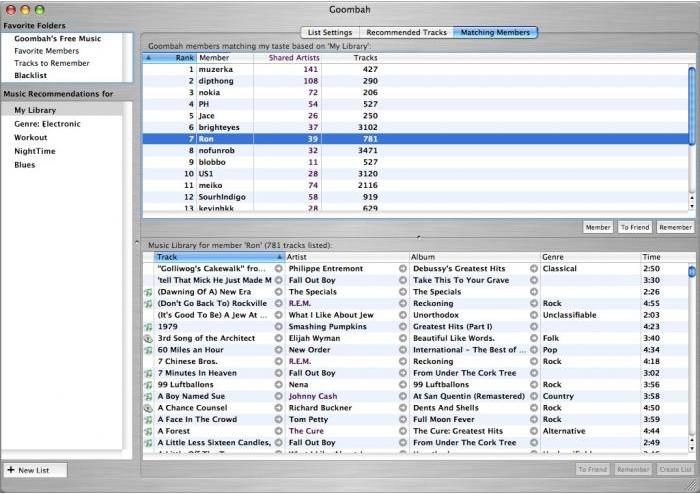Click the upper To Friend button
The image size is (700, 494).
point(635,227)
